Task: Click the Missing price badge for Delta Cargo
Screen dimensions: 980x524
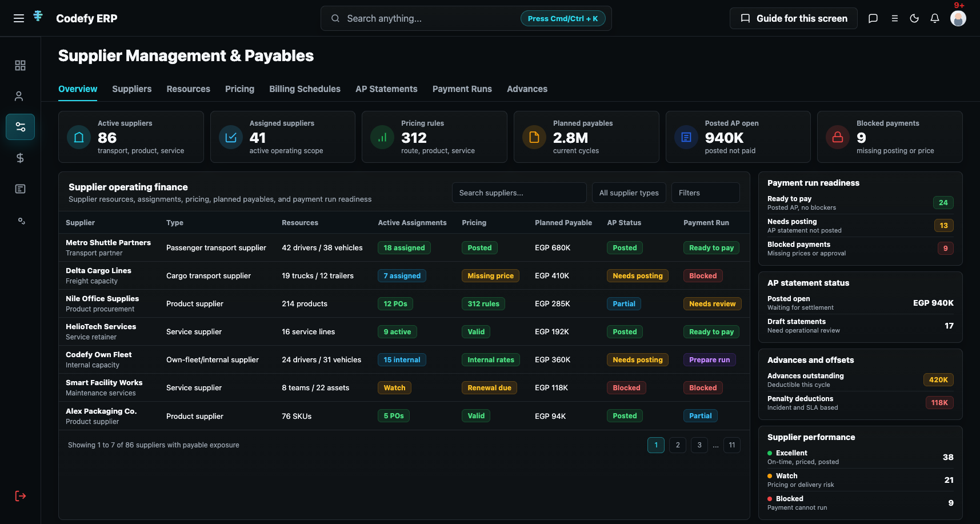Action: pos(490,275)
